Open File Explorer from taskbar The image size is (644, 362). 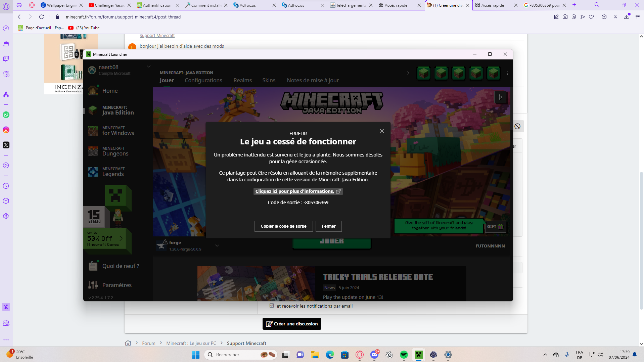(x=315, y=355)
